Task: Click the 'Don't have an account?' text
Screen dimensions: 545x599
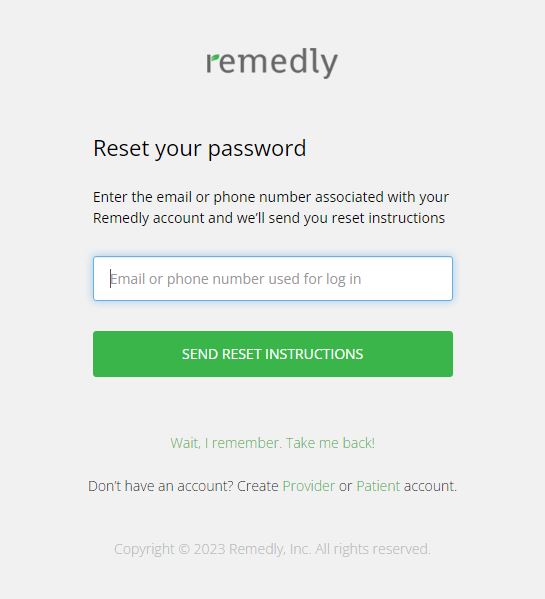Action: pos(160,486)
